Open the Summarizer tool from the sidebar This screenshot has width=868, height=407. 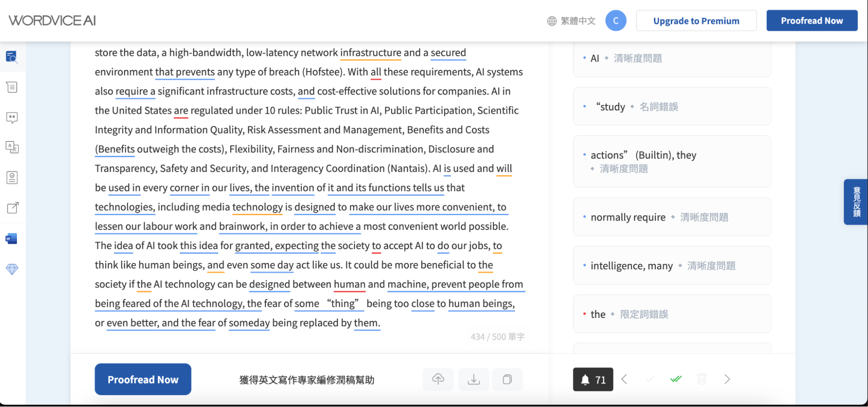12,87
